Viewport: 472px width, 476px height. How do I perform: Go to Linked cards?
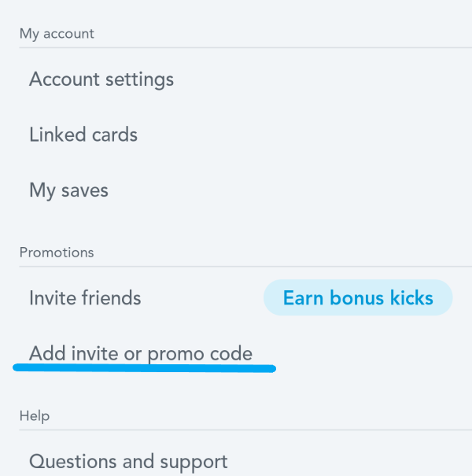(83, 135)
